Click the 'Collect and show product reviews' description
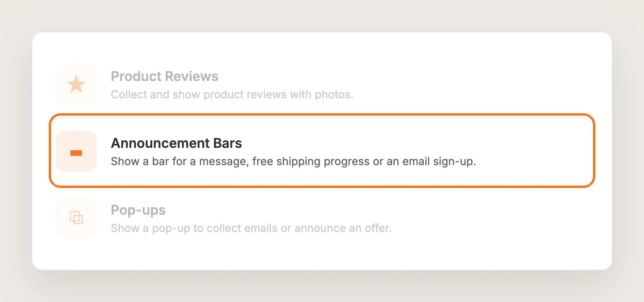 click(x=232, y=95)
